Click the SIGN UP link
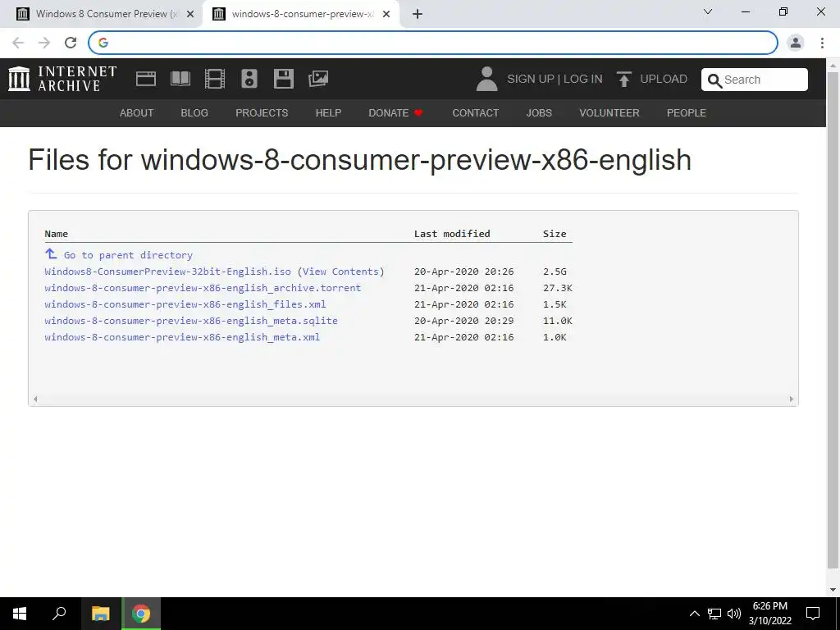 pos(531,80)
